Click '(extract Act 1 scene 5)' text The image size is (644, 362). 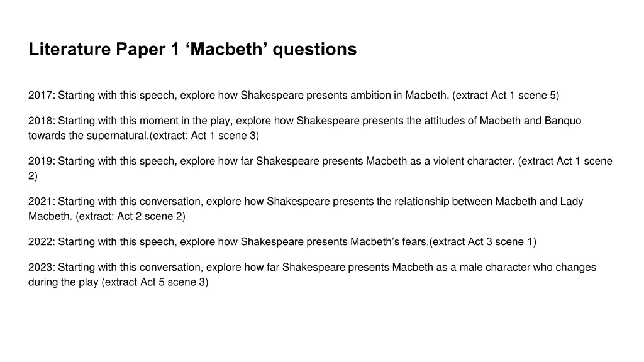[506, 96]
